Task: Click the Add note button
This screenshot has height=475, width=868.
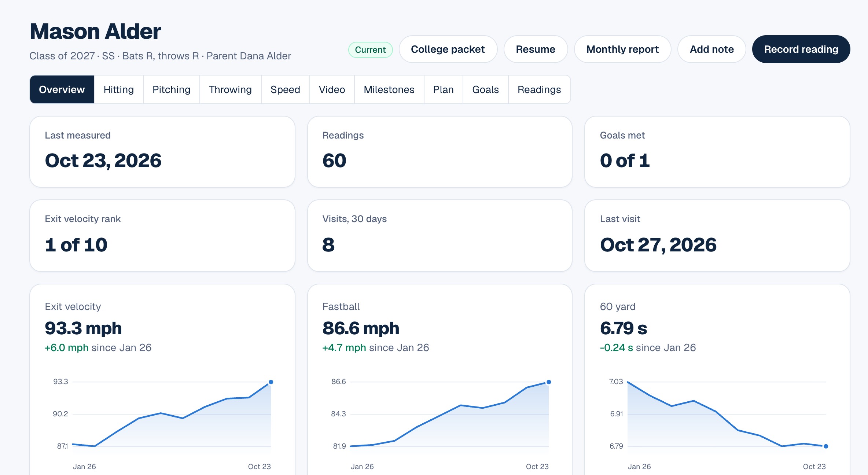Action: [x=711, y=49]
